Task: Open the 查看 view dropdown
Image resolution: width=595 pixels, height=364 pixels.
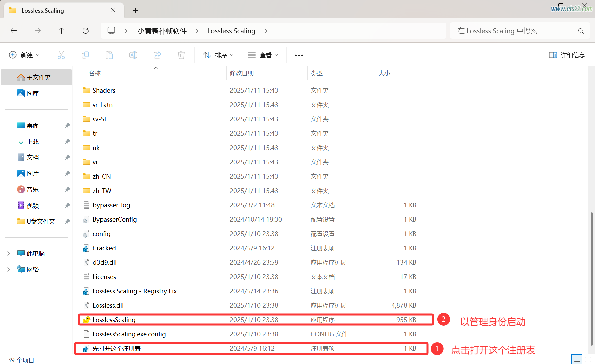Action: tap(263, 55)
